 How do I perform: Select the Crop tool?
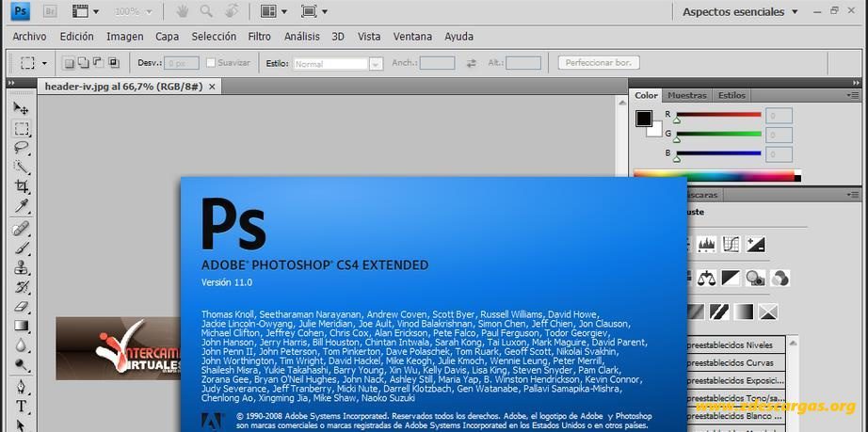coord(21,186)
